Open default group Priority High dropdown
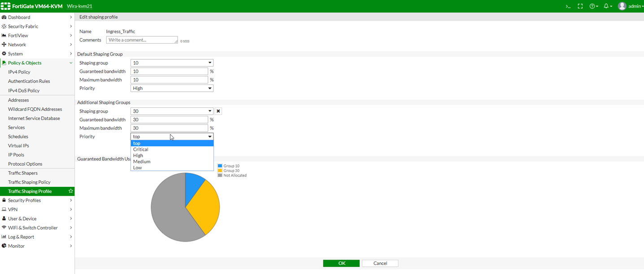Viewport: 644px width, 274px height. coord(172,88)
